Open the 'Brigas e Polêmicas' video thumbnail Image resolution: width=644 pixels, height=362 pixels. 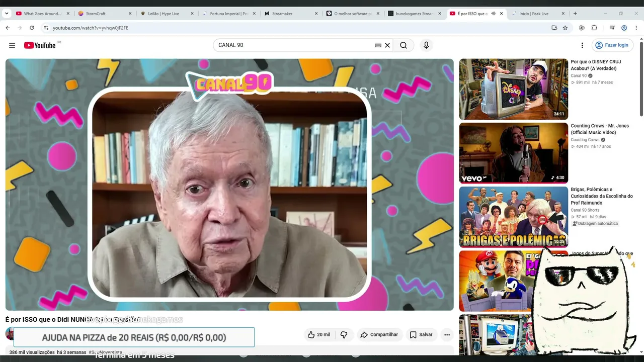(x=514, y=217)
